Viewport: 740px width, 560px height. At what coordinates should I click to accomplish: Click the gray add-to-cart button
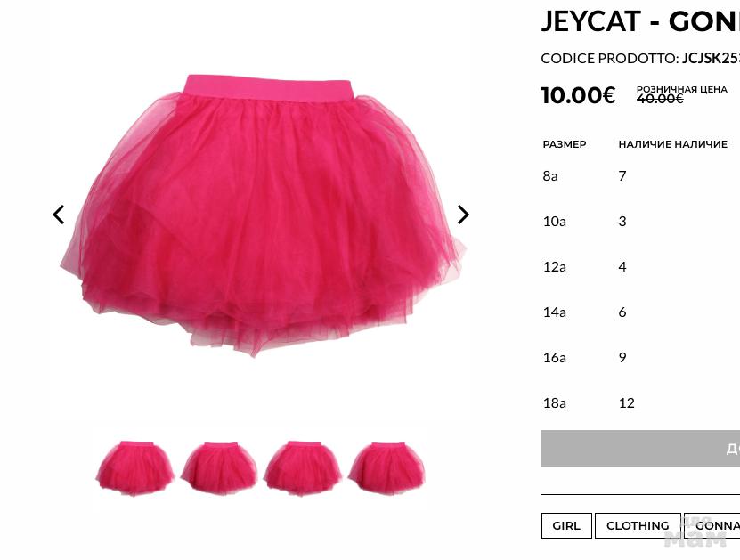[640, 449]
